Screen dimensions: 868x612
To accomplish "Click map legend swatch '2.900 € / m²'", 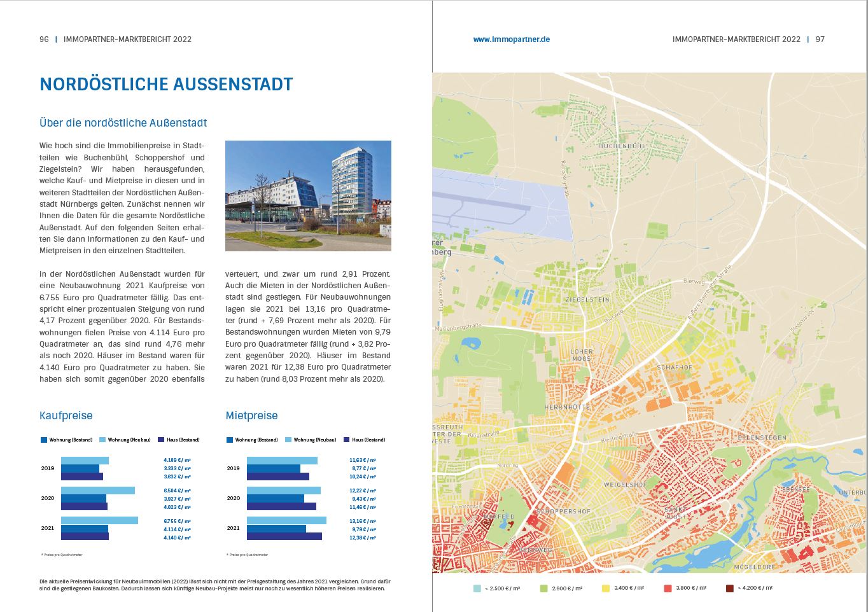I will pyautogui.click(x=544, y=588).
